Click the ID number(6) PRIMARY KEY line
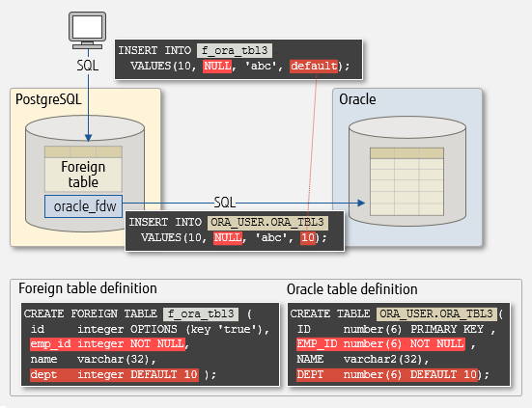532x408 pixels. (396, 329)
